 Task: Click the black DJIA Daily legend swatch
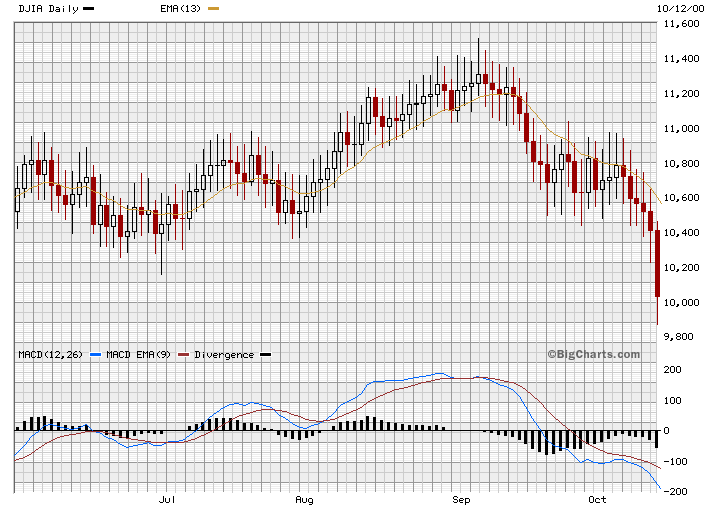coord(89,8)
